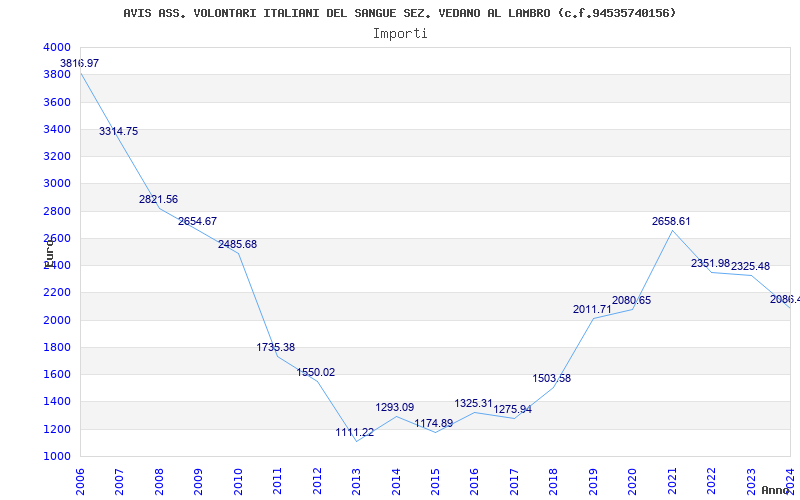
Task: Click the AVIS ASS. VOLONTARI chart title
Action: pos(399,13)
